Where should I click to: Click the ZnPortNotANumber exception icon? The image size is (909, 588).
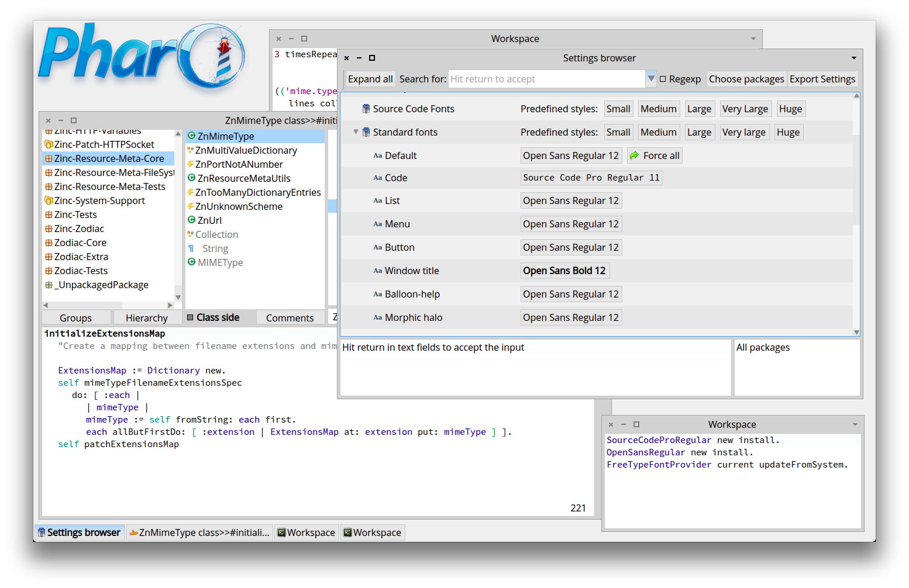click(191, 164)
